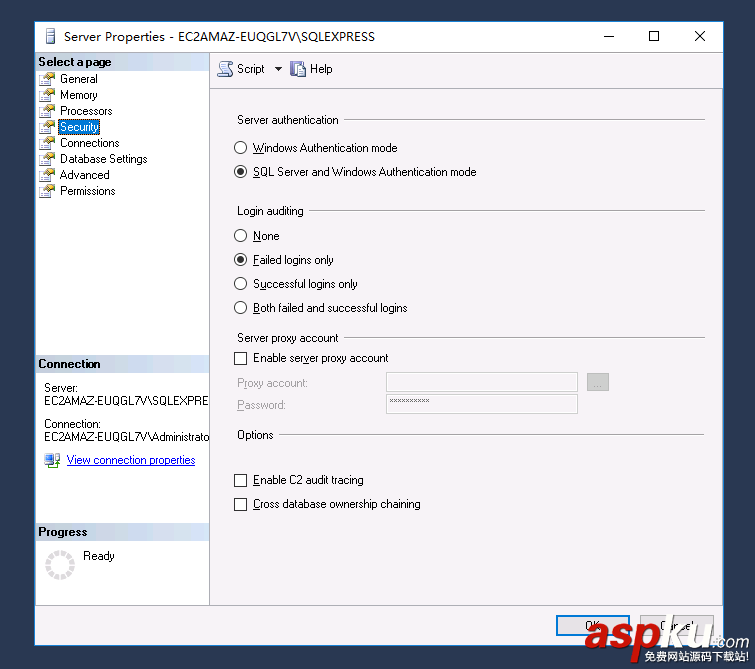The height and width of the screenshot is (669, 755).
Task: Click the Permissions page icon
Action: [x=47, y=191]
